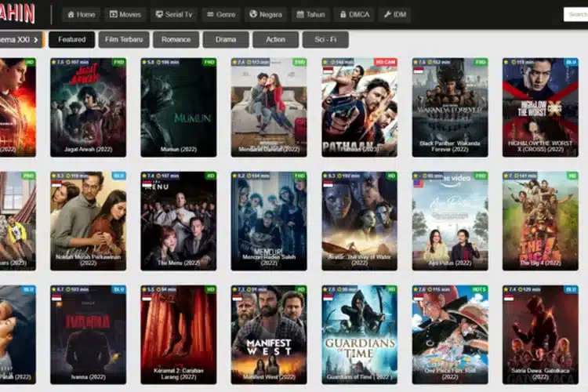
Task: Open Mencuri Raden Saleh poster
Action: pos(269,221)
